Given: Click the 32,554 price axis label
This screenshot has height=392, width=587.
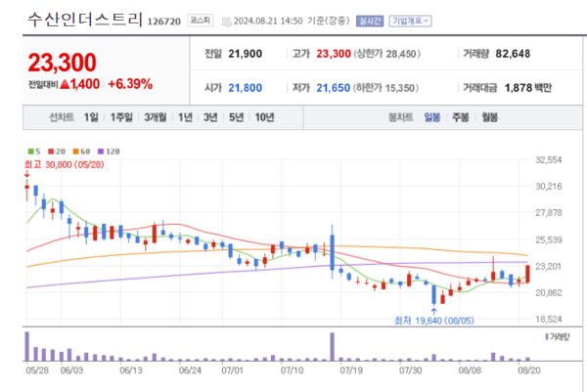Looking at the screenshot, I should pos(549,160).
